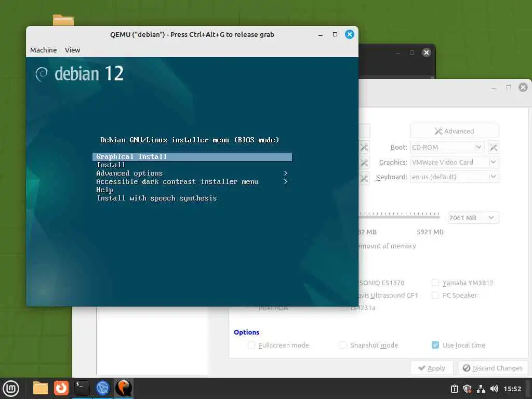Click the Advanced button in settings window
The width and height of the screenshot is (532, 399).
coord(454,131)
